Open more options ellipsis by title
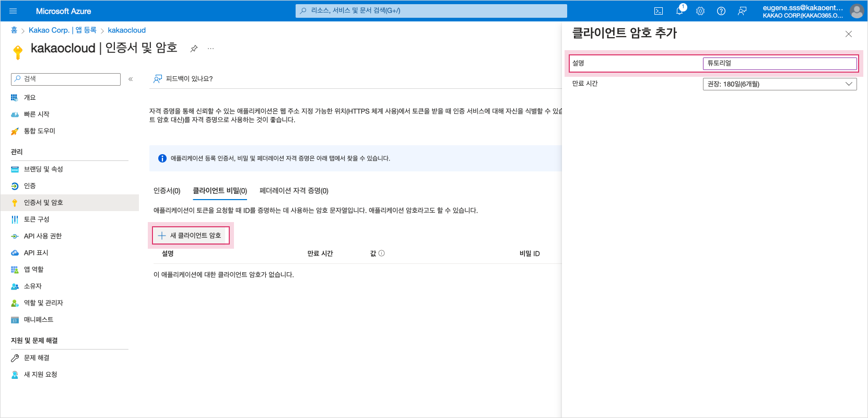The height and width of the screenshot is (418, 868). pos(210,49)
